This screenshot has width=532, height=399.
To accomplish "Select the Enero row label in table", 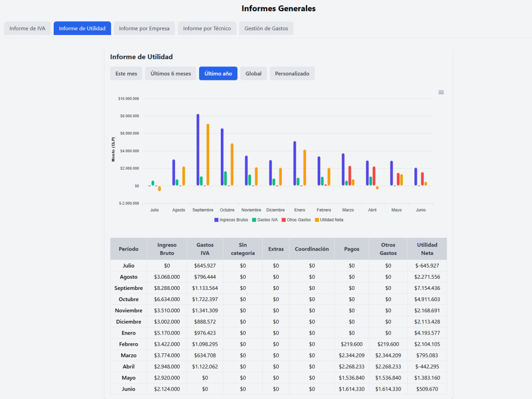I will [x=129, y=333].
